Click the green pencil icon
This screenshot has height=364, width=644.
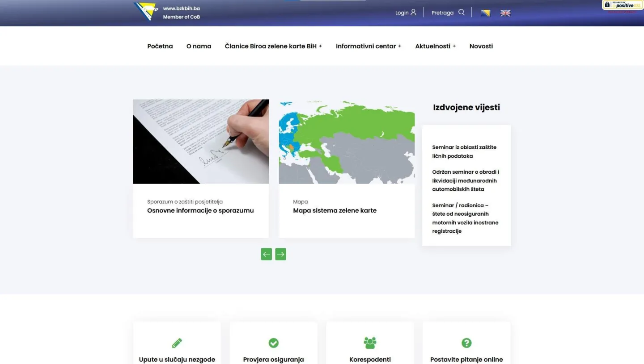click(177, 343)
